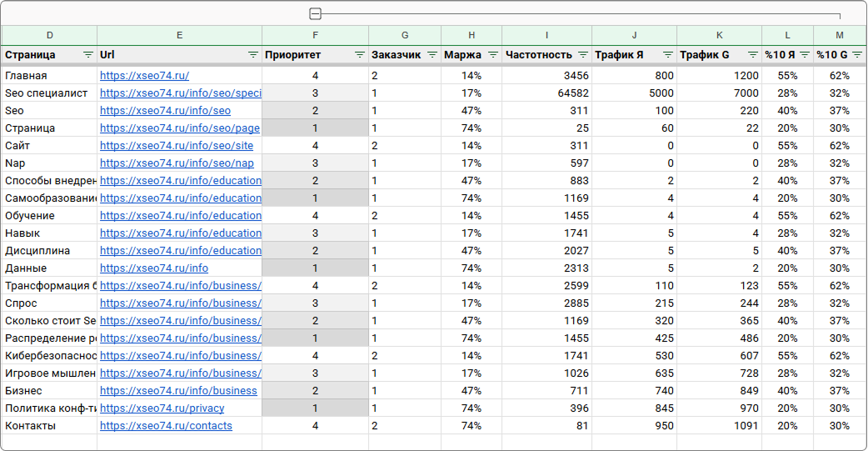Screen dimensions: 868x451
Task: Select column J header
Action: click(x=635, y=36)
